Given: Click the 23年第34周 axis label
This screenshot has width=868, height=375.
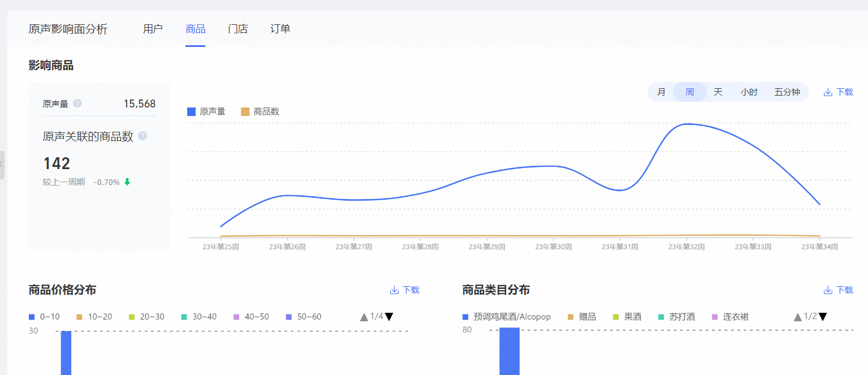Looking at the screenshot, I should [819, 247].
